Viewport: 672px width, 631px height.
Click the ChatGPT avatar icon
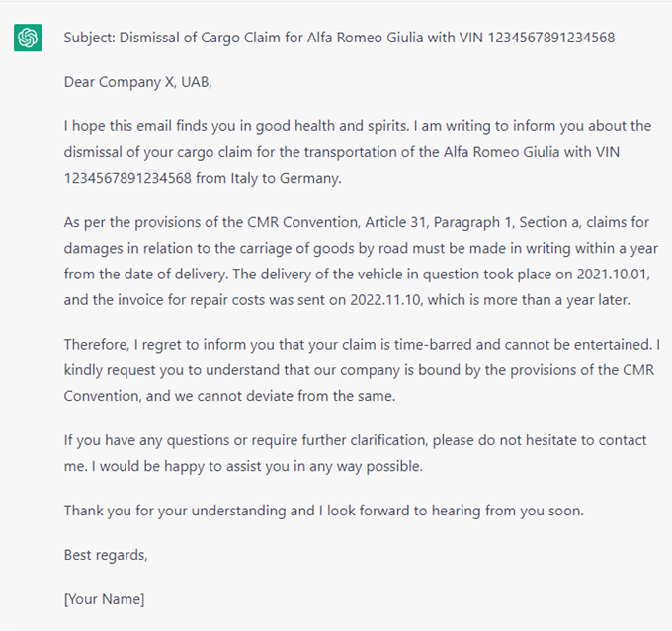tap(28, 39)
